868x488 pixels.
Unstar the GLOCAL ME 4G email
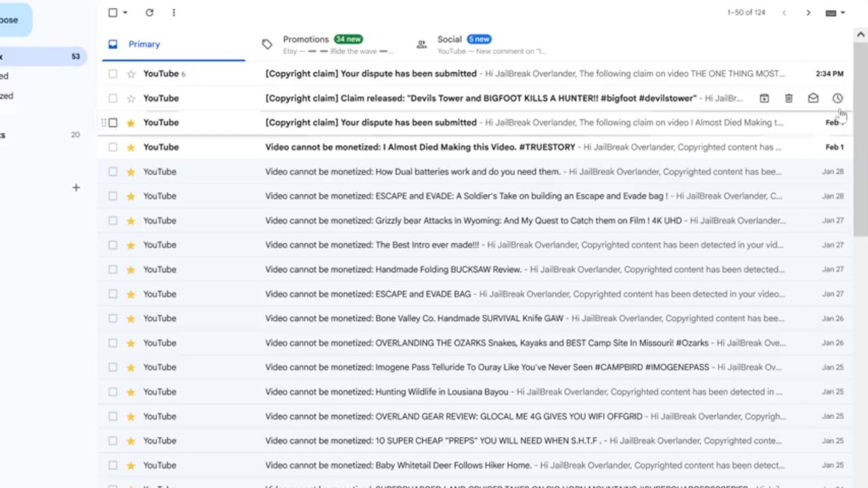tap(131, 416)
